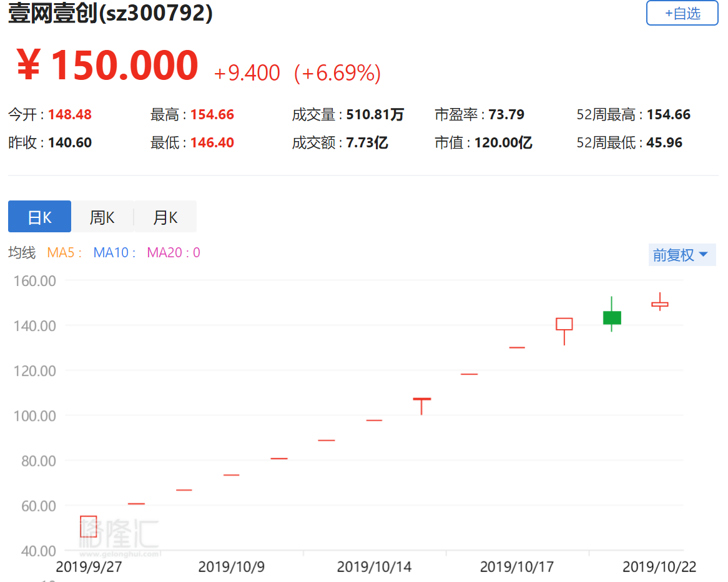Click the 40.00 price axis label
728x582 pixels.
click(39, 551)
